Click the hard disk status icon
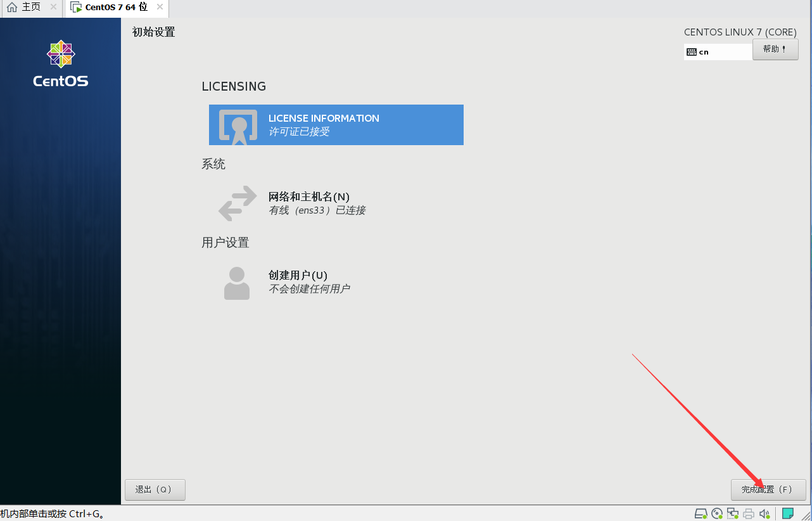Screen dimensions: 812x521 [701, 513]
